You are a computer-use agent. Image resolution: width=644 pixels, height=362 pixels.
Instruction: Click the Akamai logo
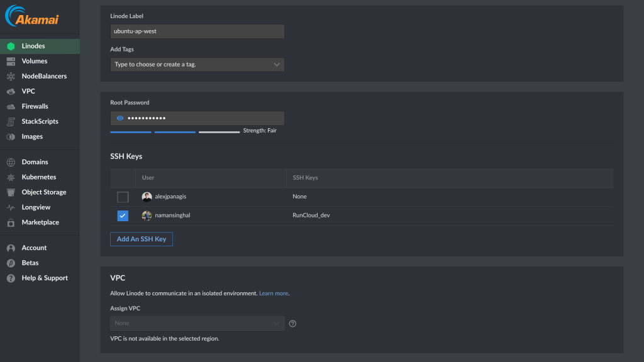click(x=32, y=16)
